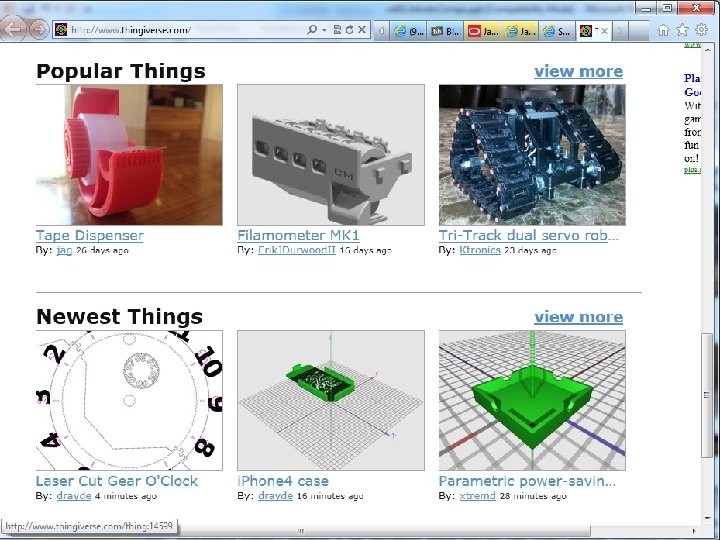This screenshot has width=720, height=540.
Task: Switch to the second Ja... tab
Action: click(520, 31)
